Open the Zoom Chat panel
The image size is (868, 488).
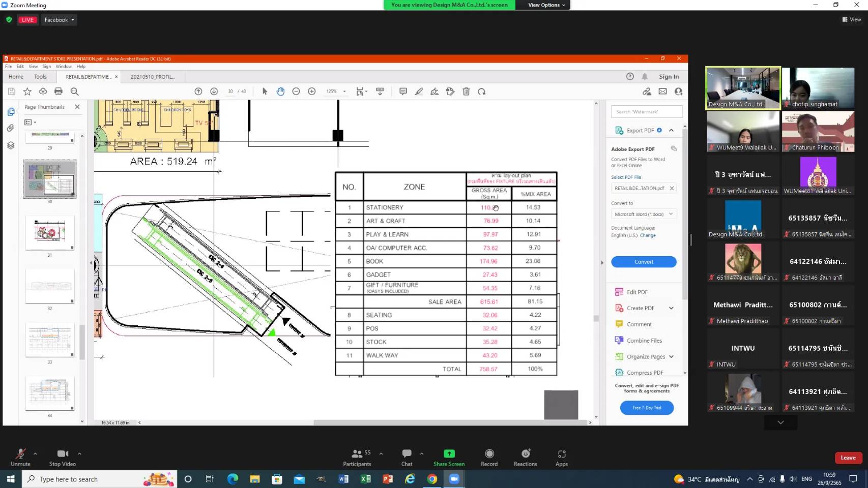407,454
